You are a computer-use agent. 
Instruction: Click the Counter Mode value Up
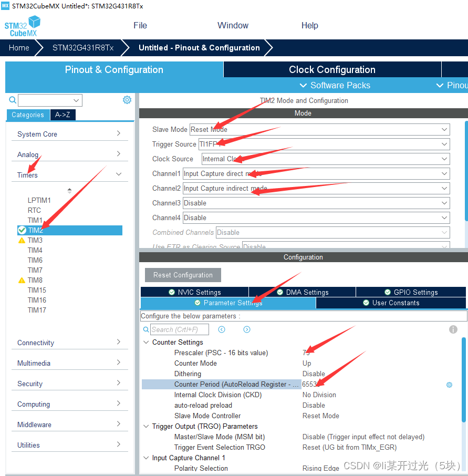coord(307,364)
